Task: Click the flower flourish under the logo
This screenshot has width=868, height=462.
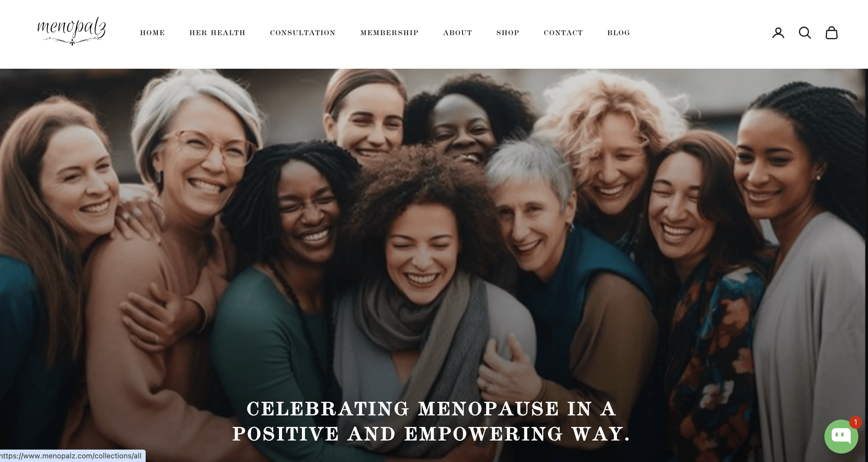Action: [72, 42]
